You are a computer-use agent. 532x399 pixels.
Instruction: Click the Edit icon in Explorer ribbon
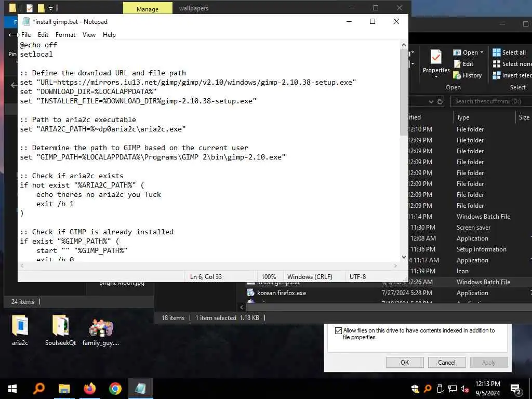(457, 64)
